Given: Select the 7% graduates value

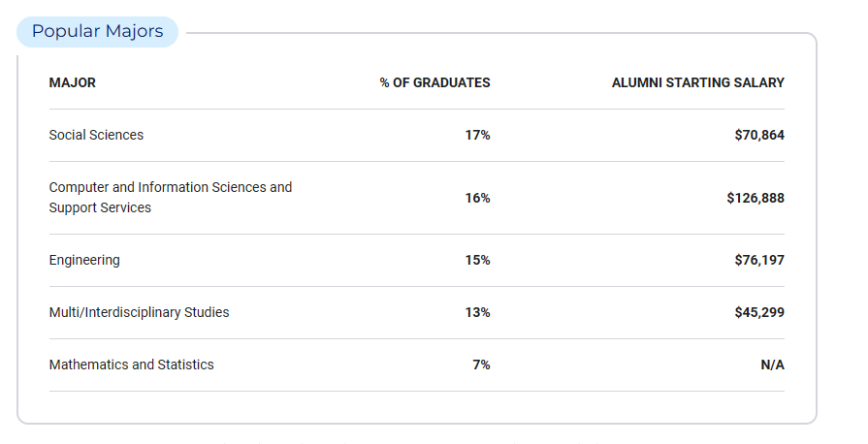Looking at the screenshot, I should point(481,365).
